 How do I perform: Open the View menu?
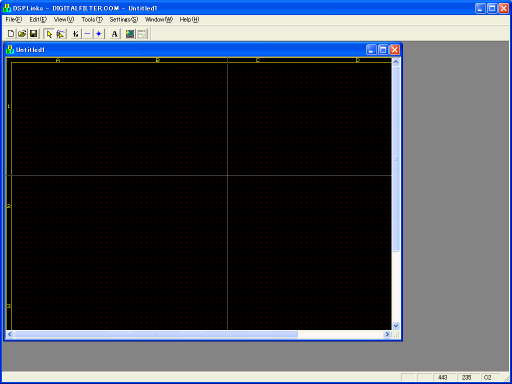tap(64, 20)
